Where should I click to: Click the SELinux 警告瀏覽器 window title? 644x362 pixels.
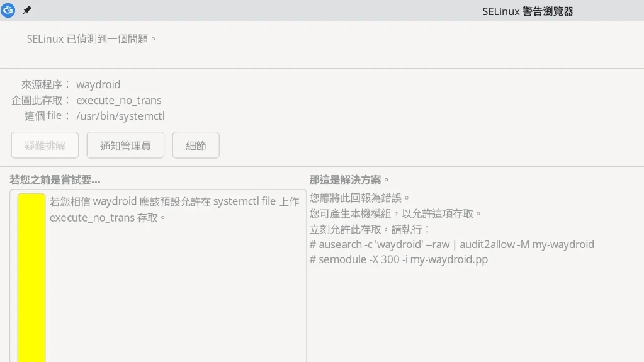point(528,11)
